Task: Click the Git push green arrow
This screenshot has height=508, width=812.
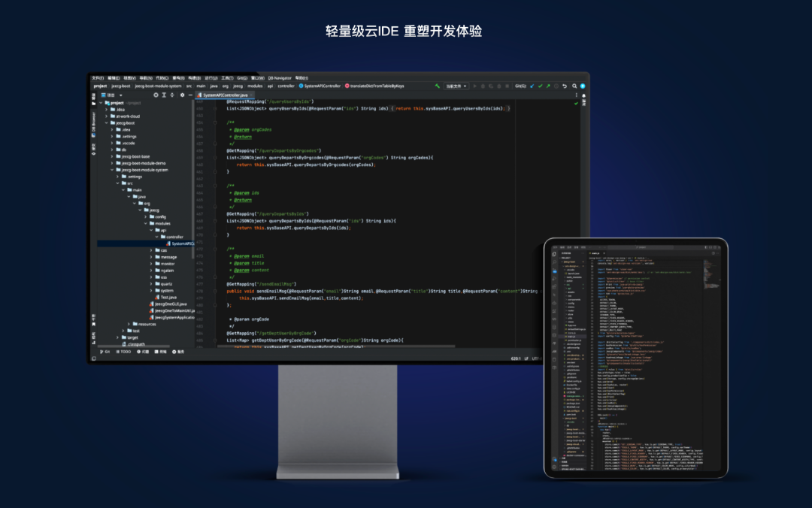Action: pos(548,86)
